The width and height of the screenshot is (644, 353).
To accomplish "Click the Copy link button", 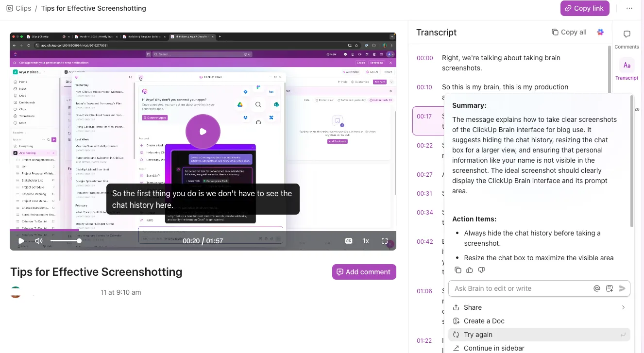I will click(x=585, y=8).
